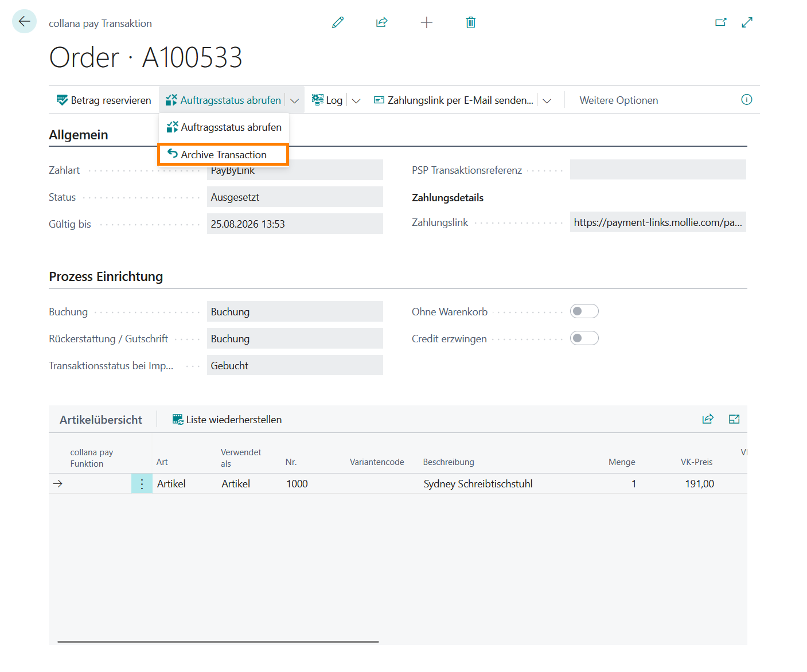Click the VK-Preis cell 191,00

coord(699,484)
